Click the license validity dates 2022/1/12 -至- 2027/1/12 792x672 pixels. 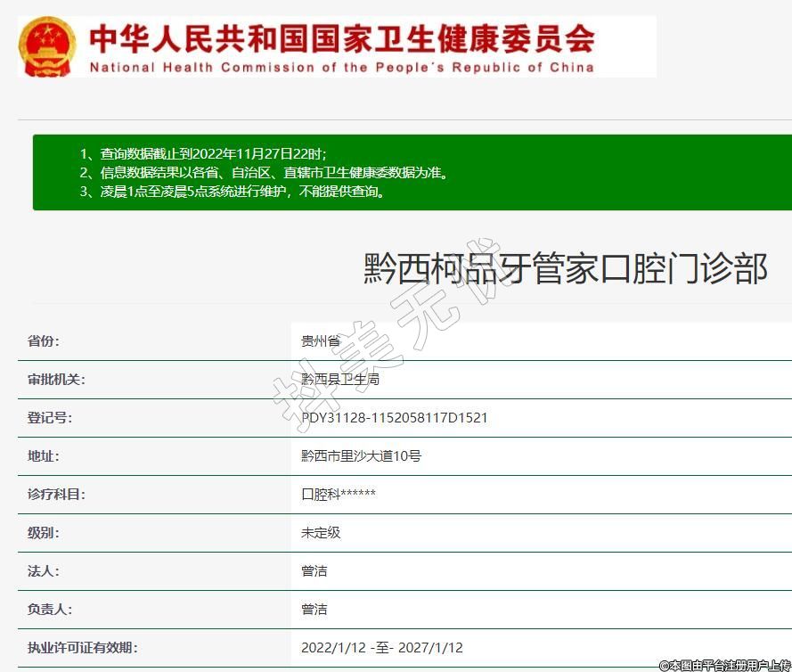pos(382,648)
